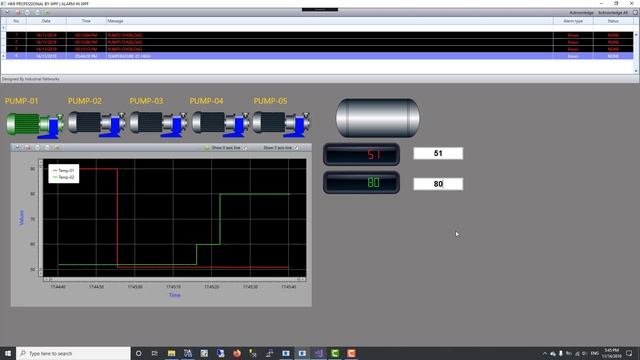Image resolution: width=640 pixels, height=360 pixels.
Task: Open File Explorer from taskbar
Action: pos(171,353)
